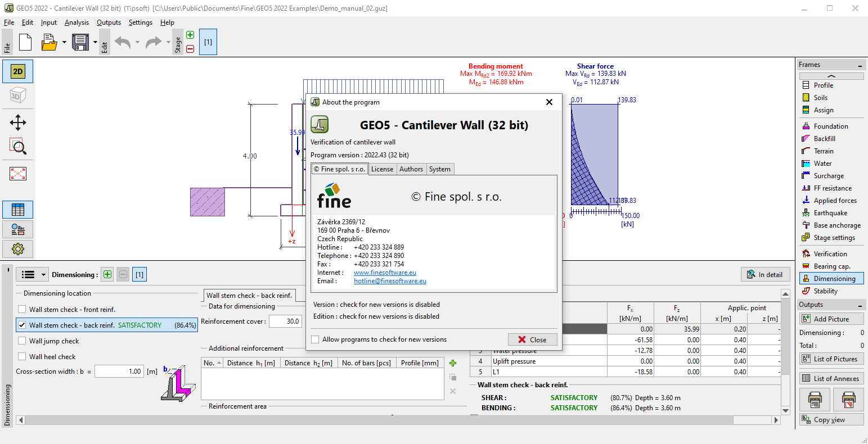
Task: Click the New file icon
Action: [x=25, y=42]
